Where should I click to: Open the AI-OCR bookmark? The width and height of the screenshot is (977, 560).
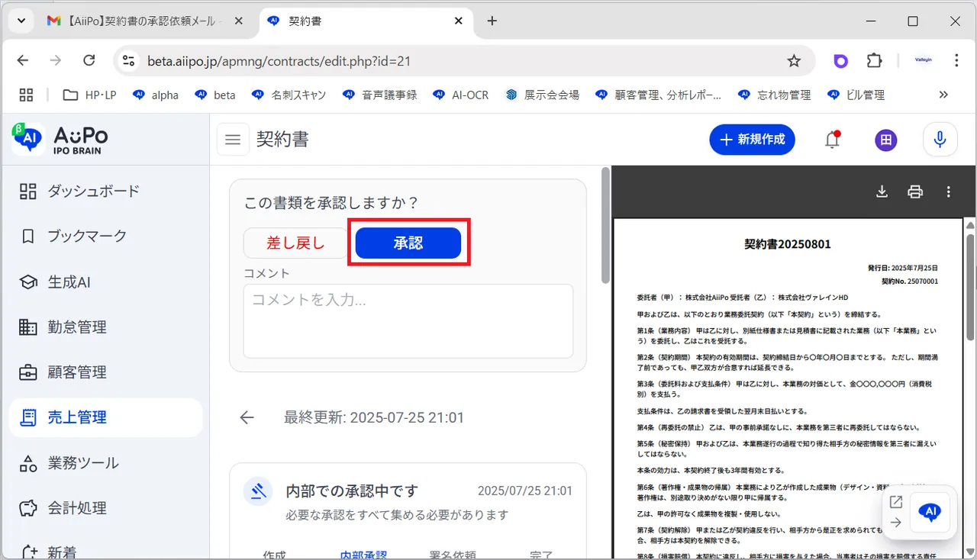[460, 95]
